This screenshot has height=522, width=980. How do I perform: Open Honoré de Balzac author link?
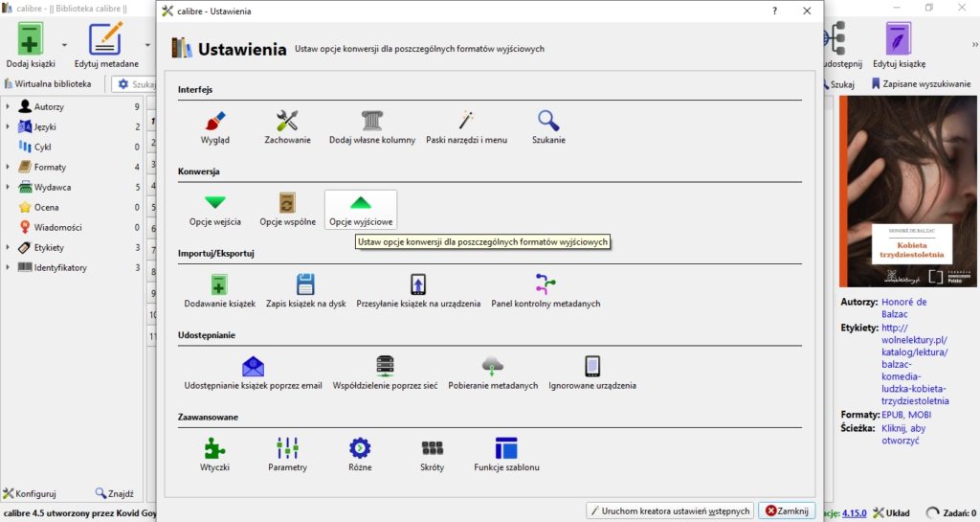point(903,308)
